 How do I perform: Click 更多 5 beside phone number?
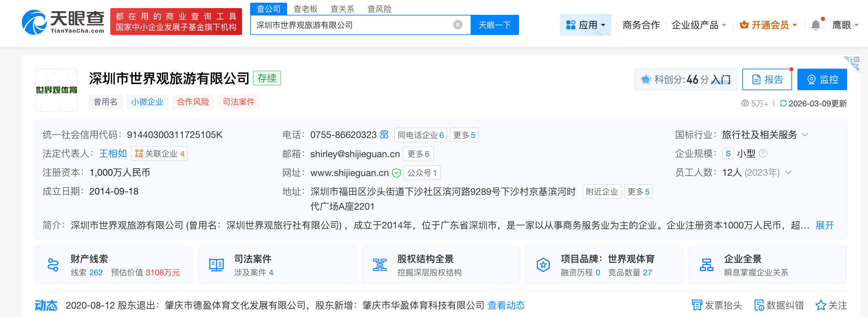(x=464, y=135)
